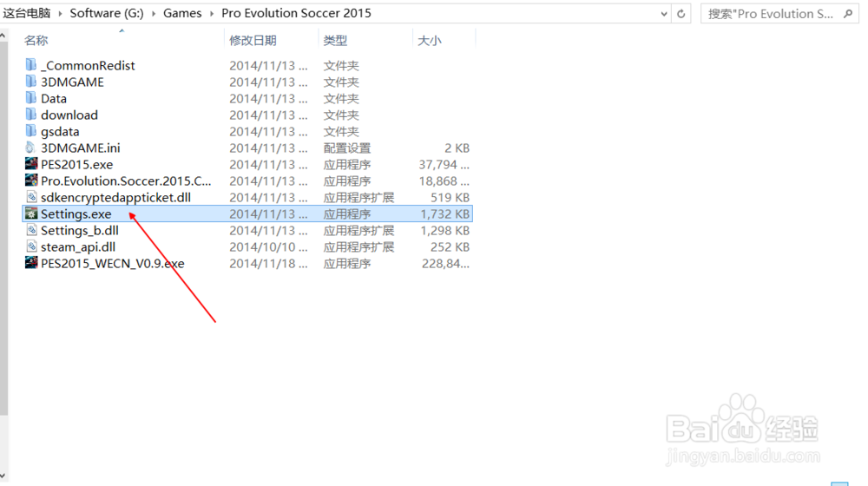Viewport: 868px width, 486px height.
Task: Click the Pro.Evolution.Soccer.2015.C... application icon
Action: click(31, 181)
